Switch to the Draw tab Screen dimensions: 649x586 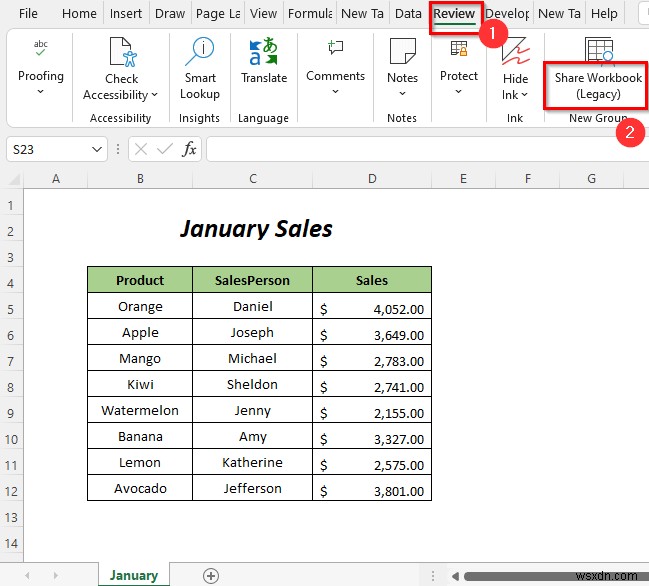coord(170,14)
